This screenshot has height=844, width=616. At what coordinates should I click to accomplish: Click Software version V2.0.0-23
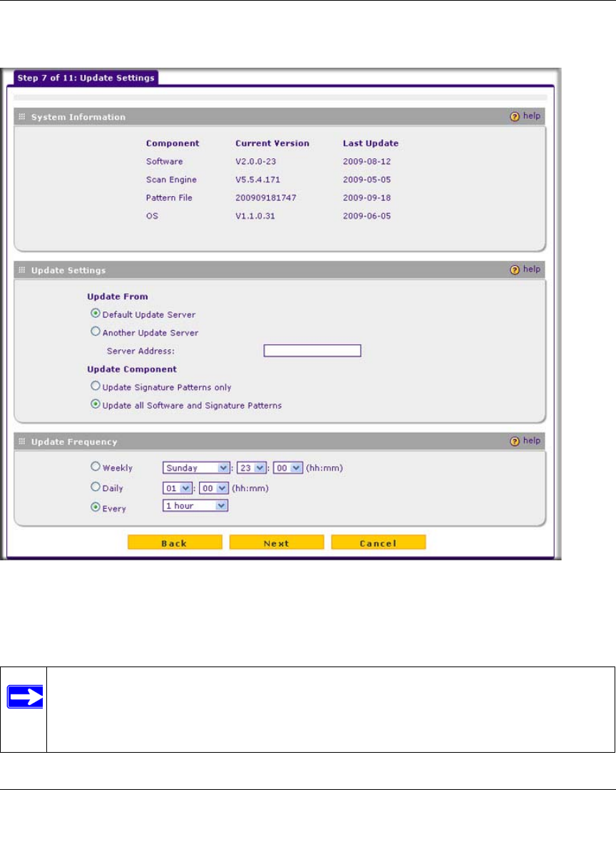[x=256, y=162]
